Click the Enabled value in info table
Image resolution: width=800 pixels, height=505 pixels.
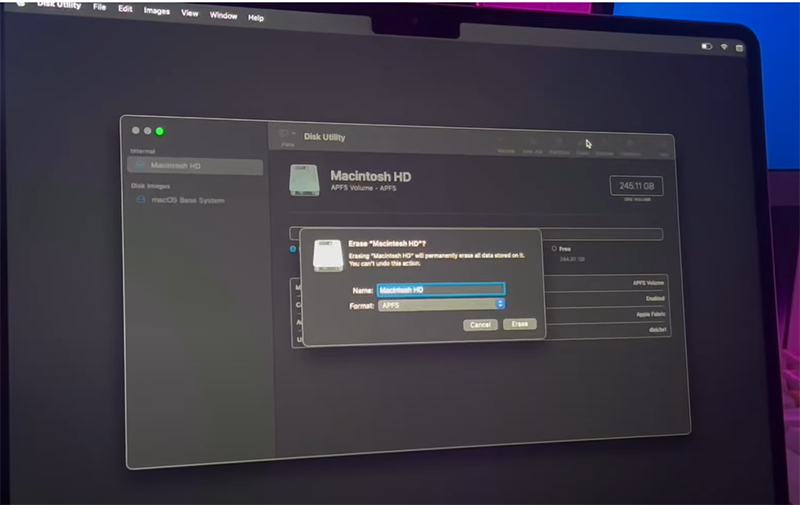pyautogui.click(x=655, y=298)
